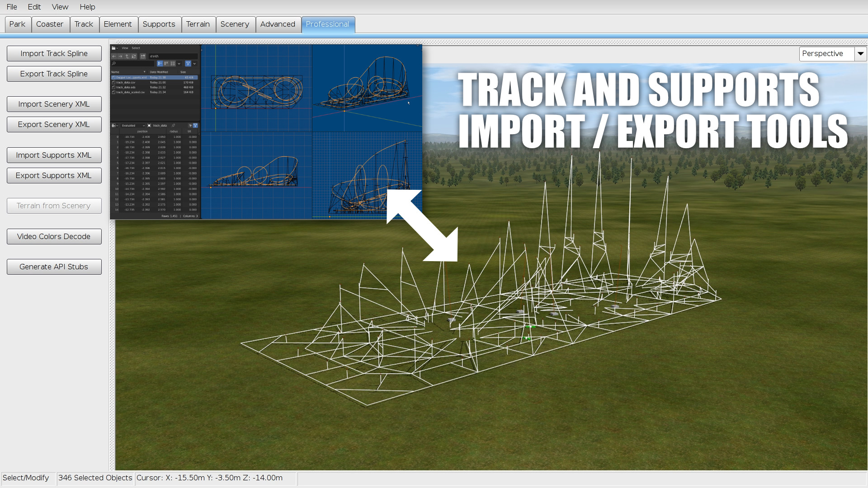Click the Export Supports XML button
Image resolution: width=868 pixels, height=488 pixels.
[x=54, y=176]
